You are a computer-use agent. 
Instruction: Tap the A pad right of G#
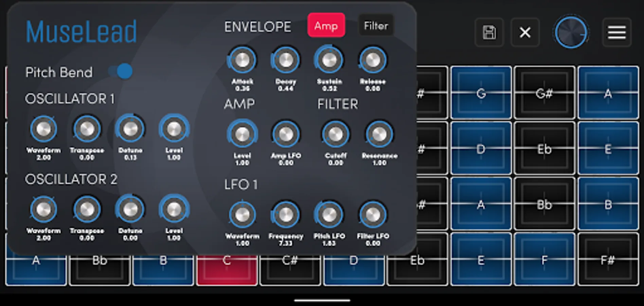(x=608, y=93)
